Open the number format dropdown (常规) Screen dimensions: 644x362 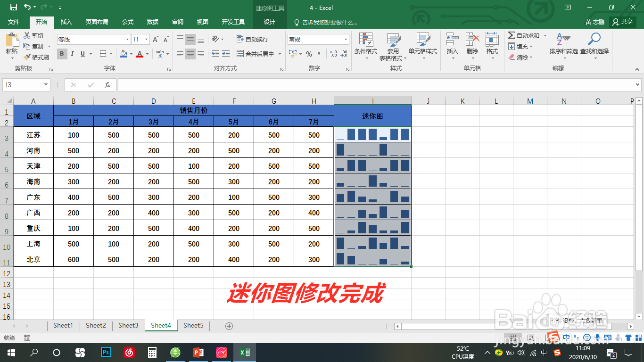tap(346, 40)
